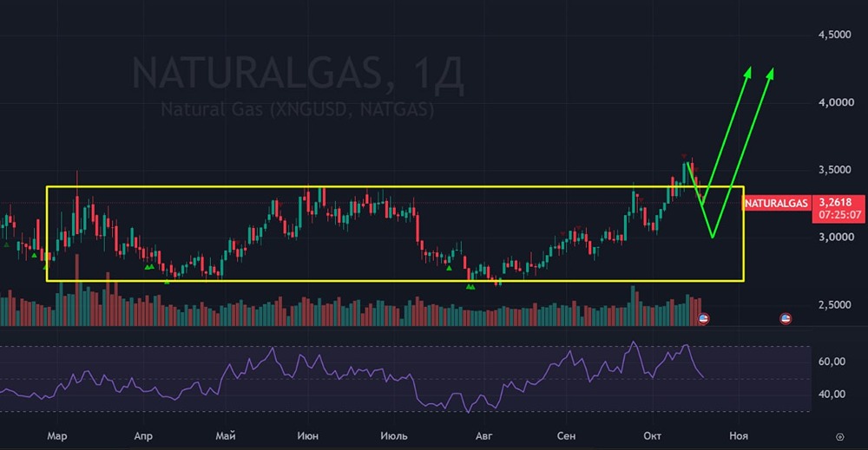
Task: Select the yellow rectangle range drawing border
Action: pos(395,187)
